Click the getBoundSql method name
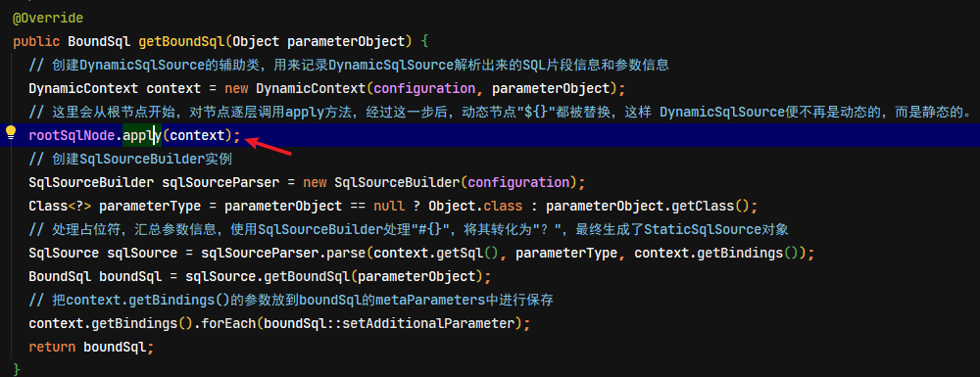 [181, 42]
